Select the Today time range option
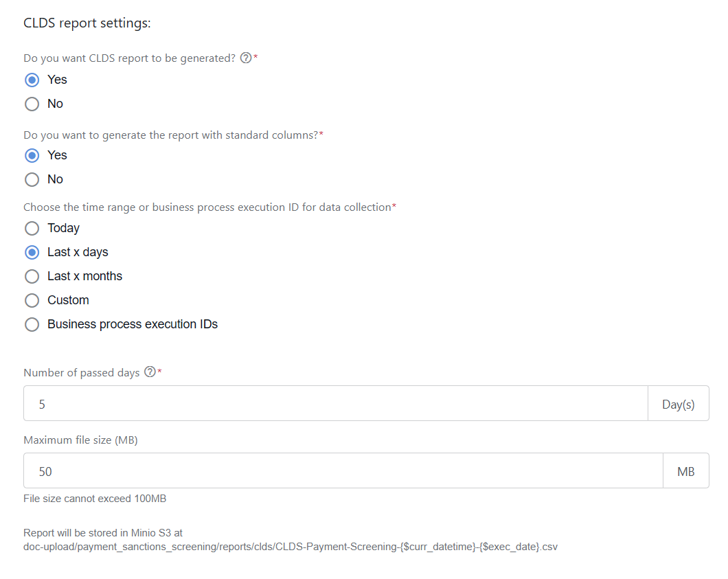Viewport: 728px width, 579px height. [x=32, y=229]
